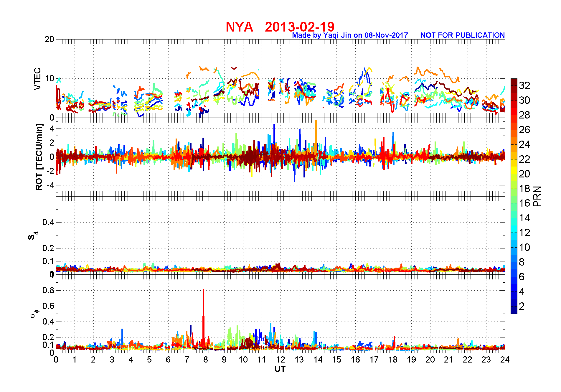This screenshot has height=392, width=561.
Task: Select the '26' tick on the PRN colorbar
Action: click(524, 130)
